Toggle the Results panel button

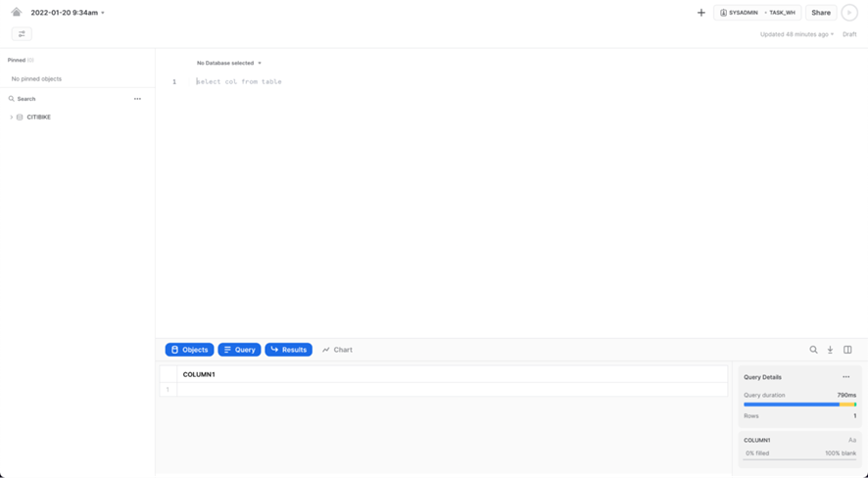click(x=288, y=350)
